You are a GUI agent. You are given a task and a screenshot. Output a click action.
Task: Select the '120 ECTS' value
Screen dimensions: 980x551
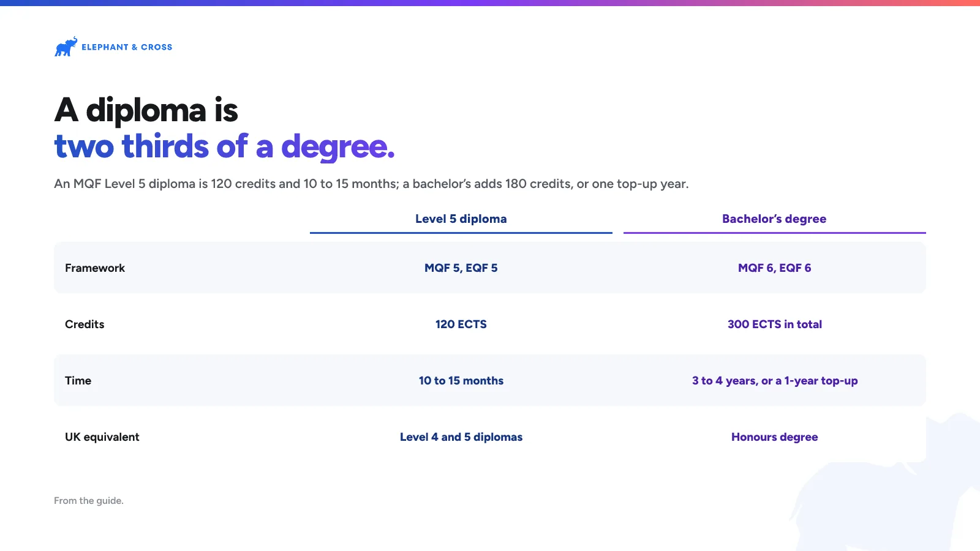461,324
